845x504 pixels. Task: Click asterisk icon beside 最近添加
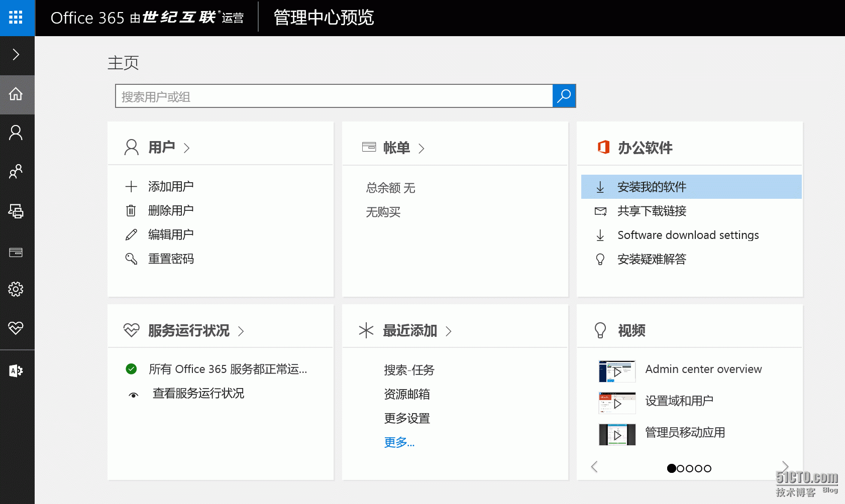[x=366, y=330]
